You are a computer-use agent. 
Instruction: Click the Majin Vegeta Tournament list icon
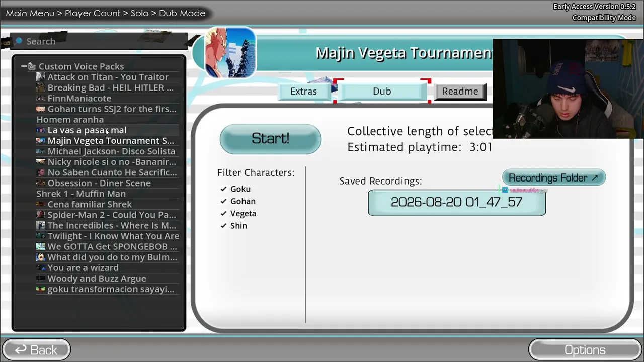pyautogui.click(x=41, y=140)
